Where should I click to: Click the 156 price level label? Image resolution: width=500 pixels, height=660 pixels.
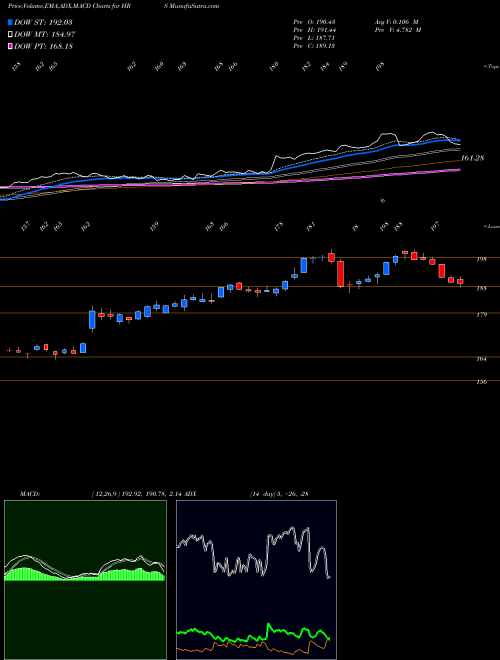(481, 382)
